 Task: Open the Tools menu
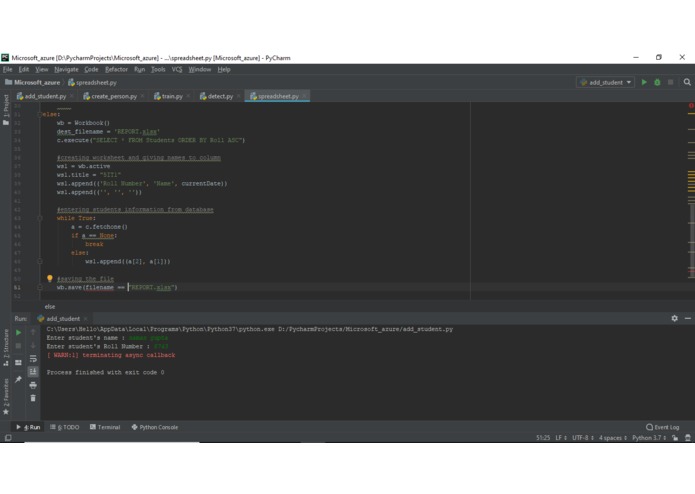pos(158,70)
